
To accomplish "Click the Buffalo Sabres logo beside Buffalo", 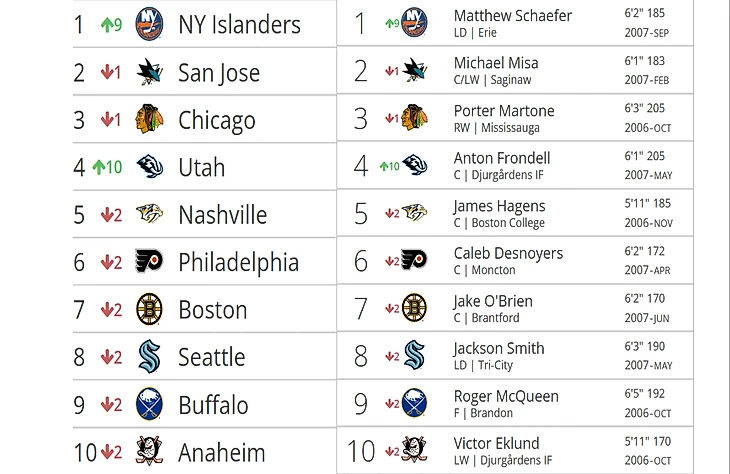I will click(148, 405).
